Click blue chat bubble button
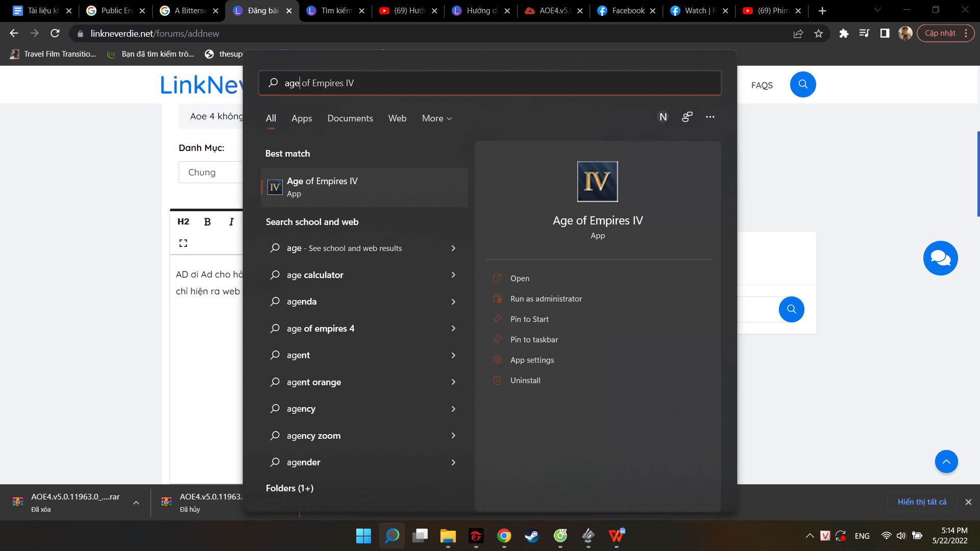The height and width of the screenshot is (551, 980). coord(940,258)
